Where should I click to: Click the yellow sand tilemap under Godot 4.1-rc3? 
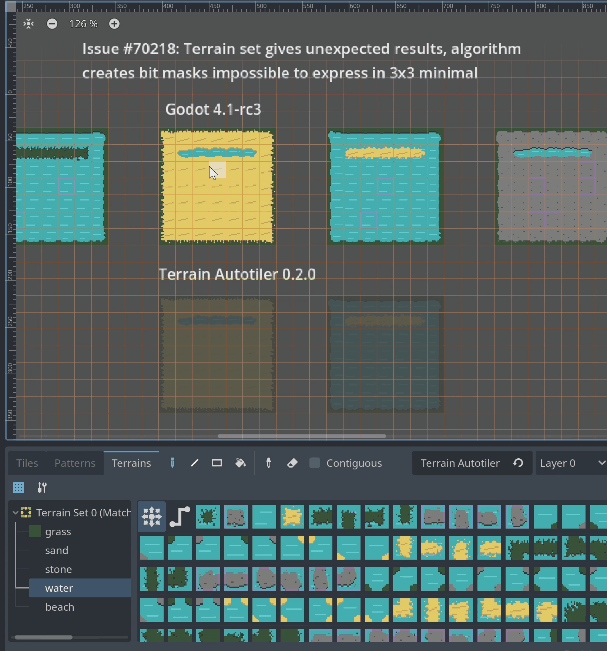coord(217,186)
